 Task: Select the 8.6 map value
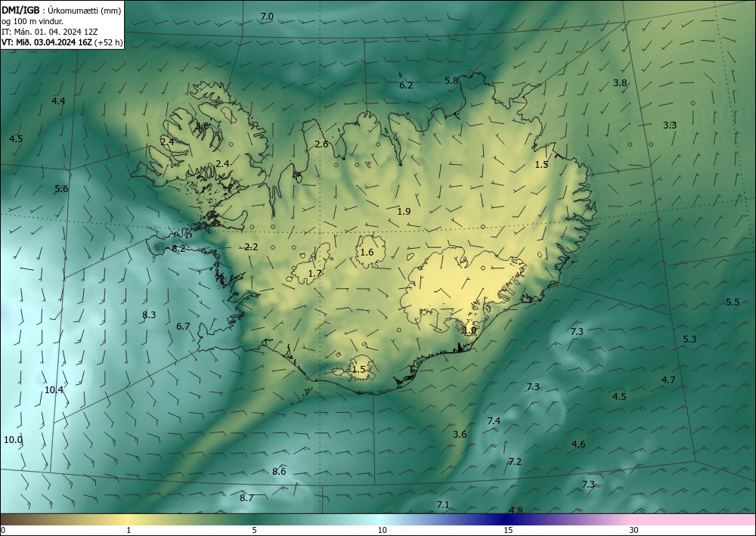pyautogui.click(x=279, y=472)
